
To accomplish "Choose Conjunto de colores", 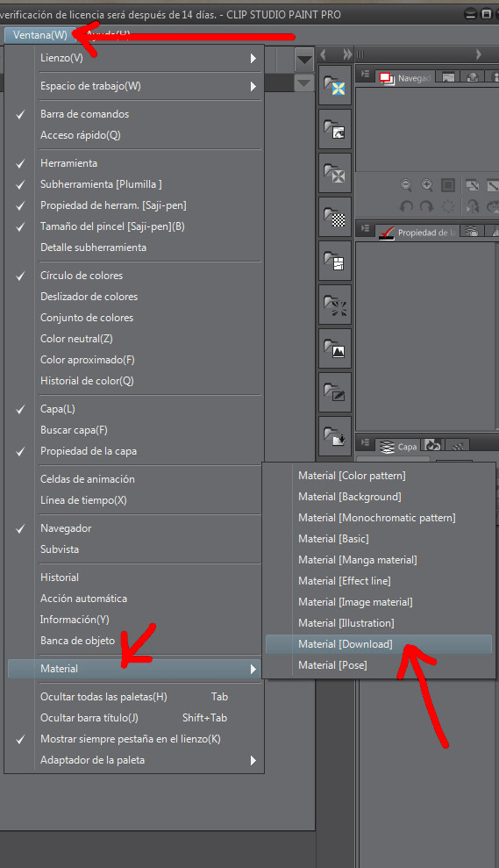I will pos(134,318).
